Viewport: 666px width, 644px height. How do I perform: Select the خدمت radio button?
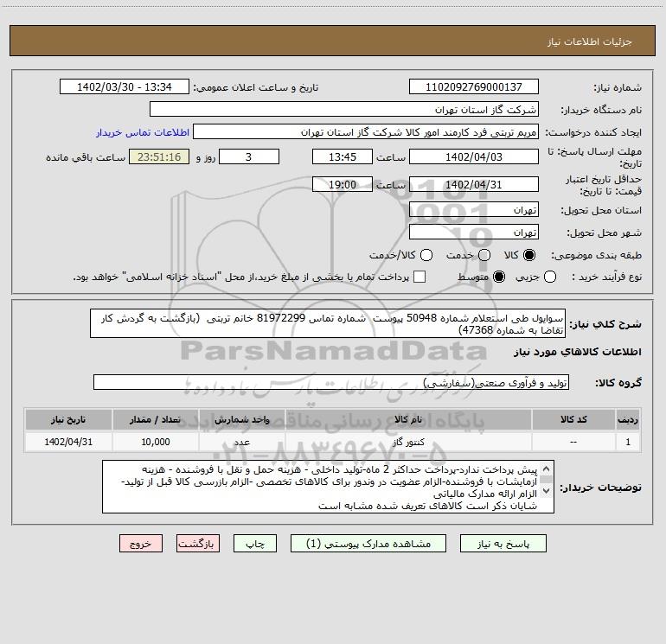[484, 255]
